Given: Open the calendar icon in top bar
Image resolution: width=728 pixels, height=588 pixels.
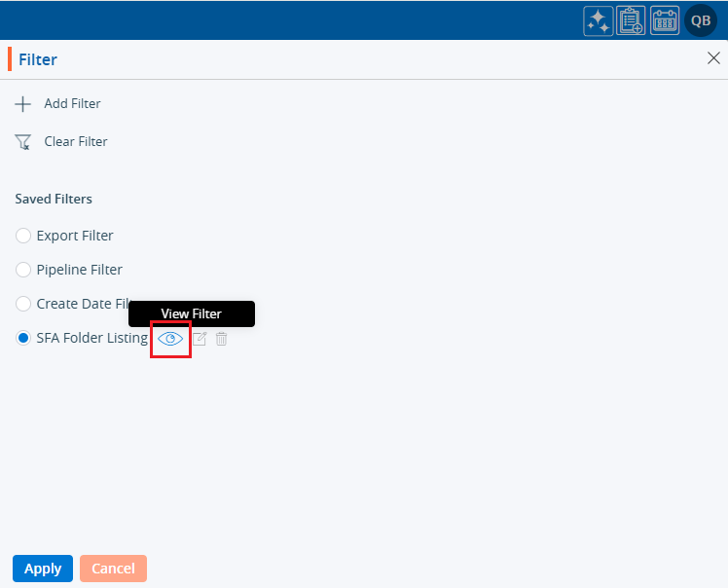Looking at the screenshot, I should tap(665, 20).
